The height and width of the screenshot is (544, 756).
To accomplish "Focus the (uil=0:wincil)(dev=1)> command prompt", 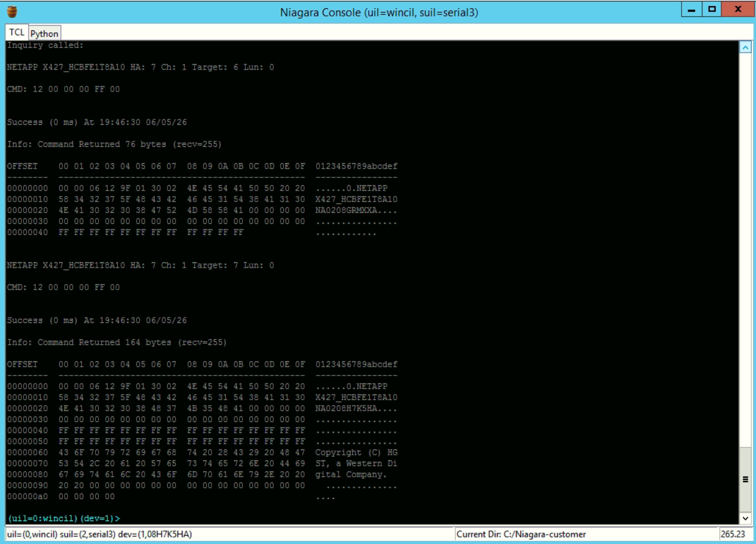I will 64,518.
